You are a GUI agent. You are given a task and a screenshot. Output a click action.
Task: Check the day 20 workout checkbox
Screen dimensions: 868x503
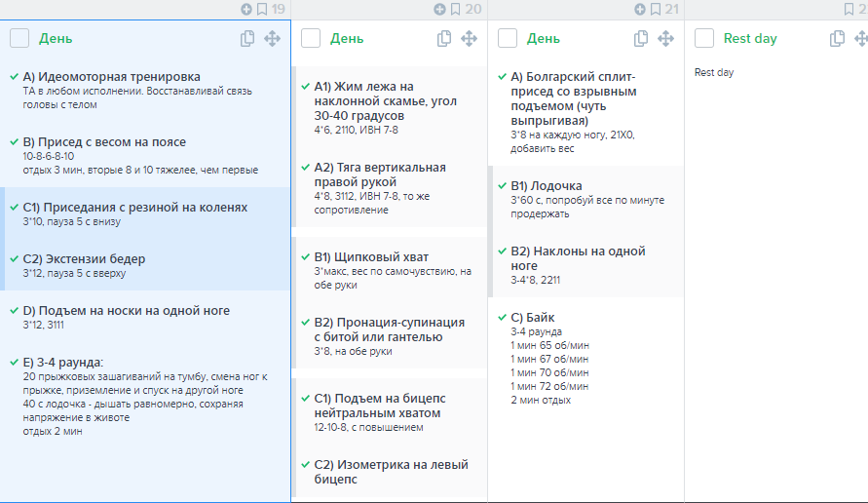tap(311, 38)
